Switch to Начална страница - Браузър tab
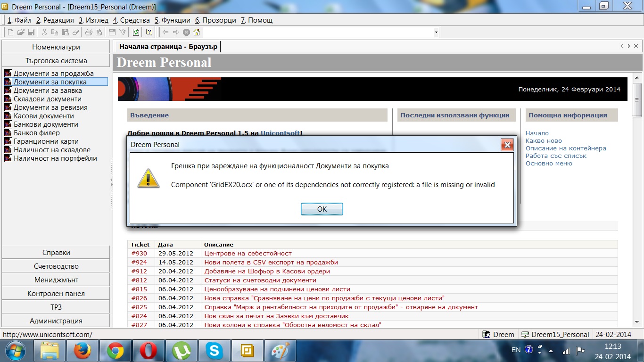The image size is (644, 362). (168, 47)
